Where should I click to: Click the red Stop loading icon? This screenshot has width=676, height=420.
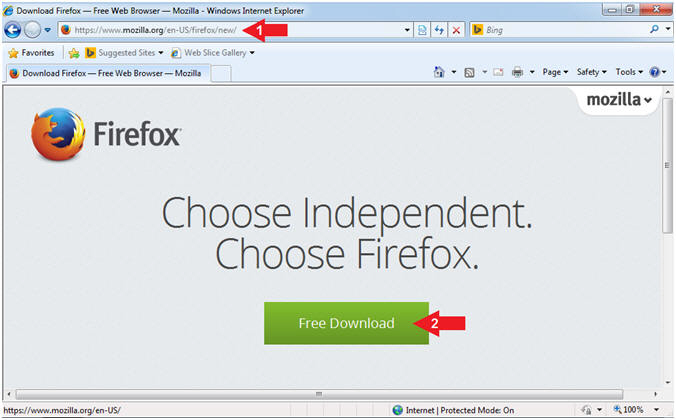[x=456, y=30]
